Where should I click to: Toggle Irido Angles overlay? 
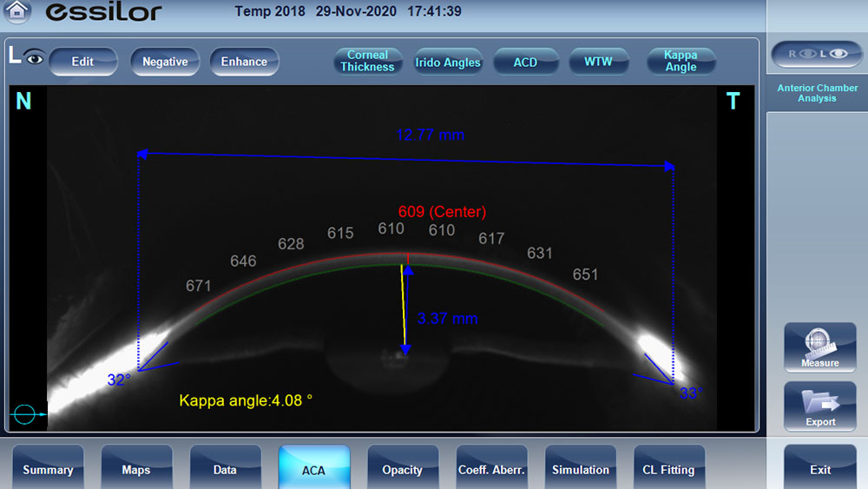(448, 62)
